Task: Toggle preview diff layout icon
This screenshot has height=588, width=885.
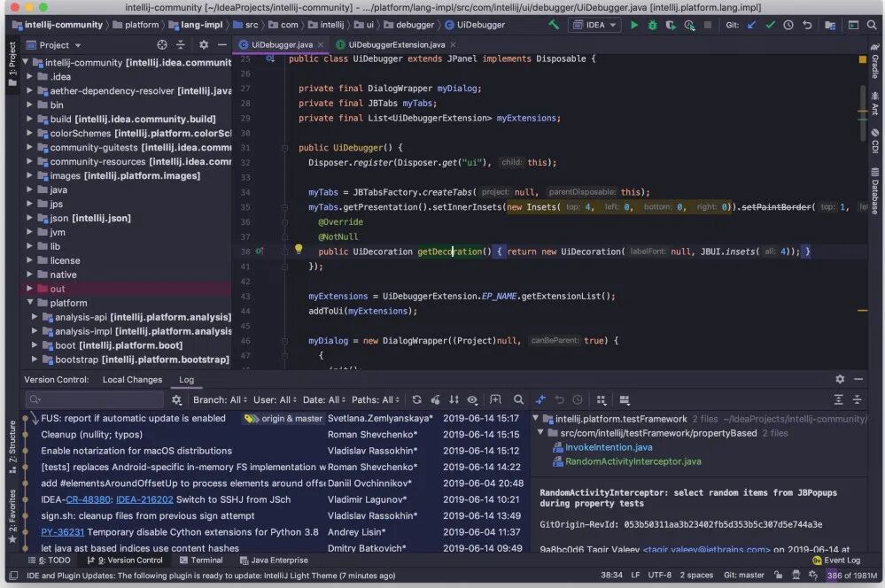Action: 625,399
